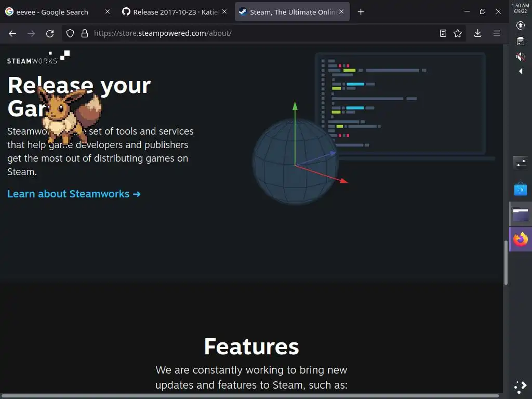Close the Release 2017-10-23 GitHub tab
532x399 pixels.
pos(224,11)
